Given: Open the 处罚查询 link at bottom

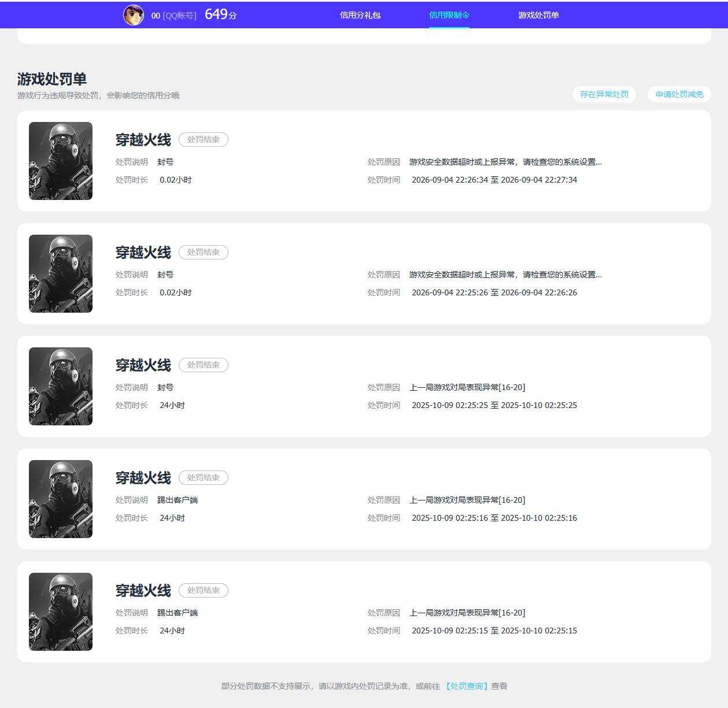Looking at the screenshot, I should [467, 686].
